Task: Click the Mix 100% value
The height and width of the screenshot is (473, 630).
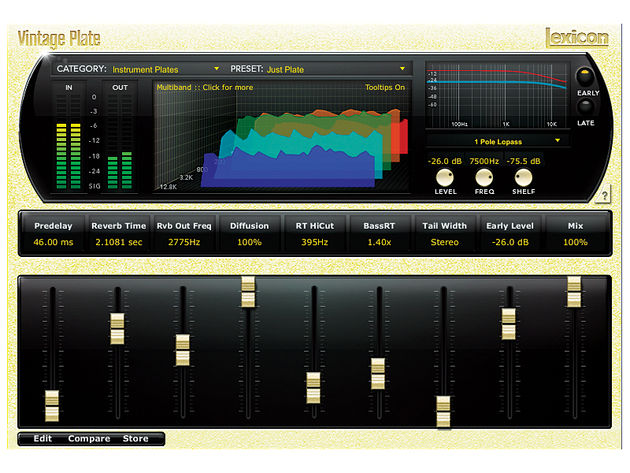Action: (x=575, y=242)
